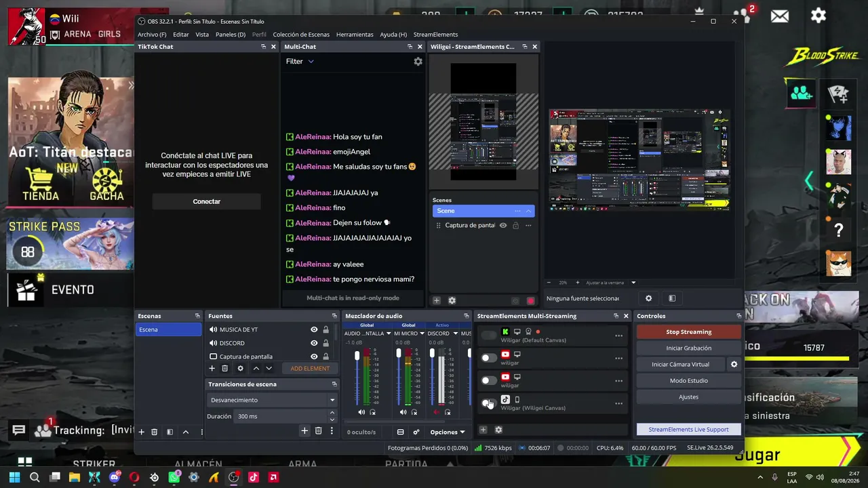Open WhatsApp from Windows taskbar
The height and width of the screenshot is (488, 868).
click(x=174, y=477)
